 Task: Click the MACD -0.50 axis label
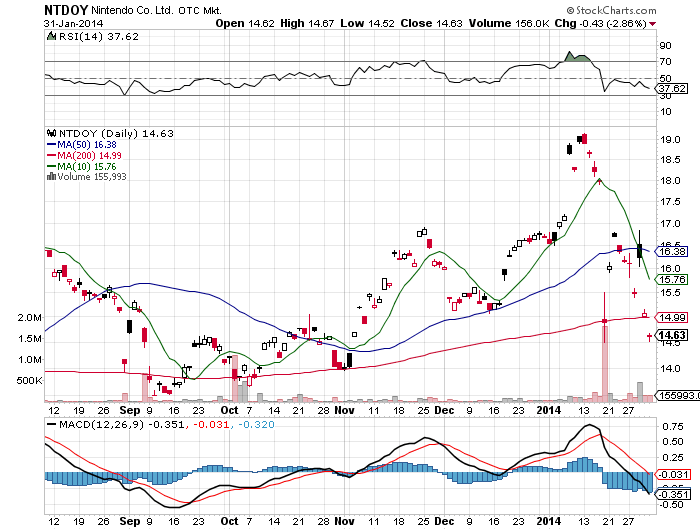pos(672,505)
